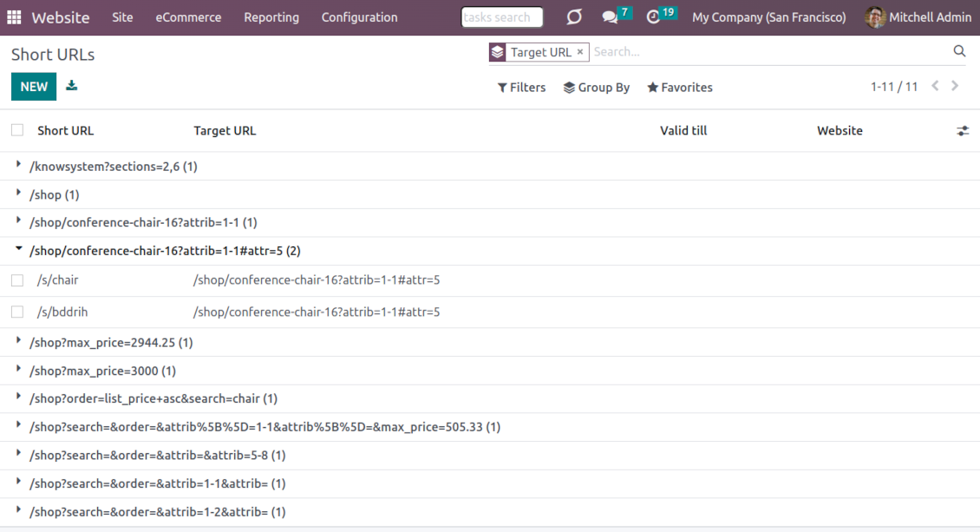Click the search magnifier icon
The height and width of the screenshot is (532, 980).
(959, 51)
